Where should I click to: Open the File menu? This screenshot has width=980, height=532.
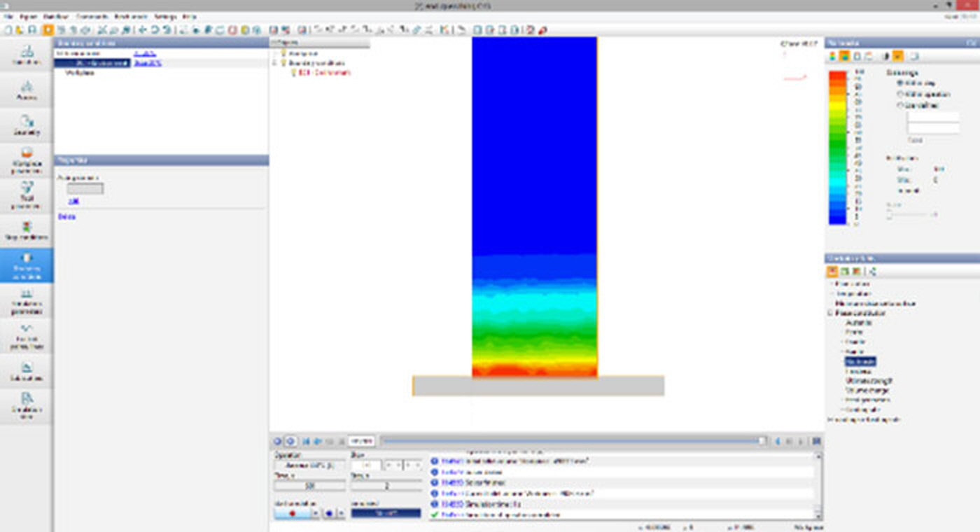pos(8,16)
